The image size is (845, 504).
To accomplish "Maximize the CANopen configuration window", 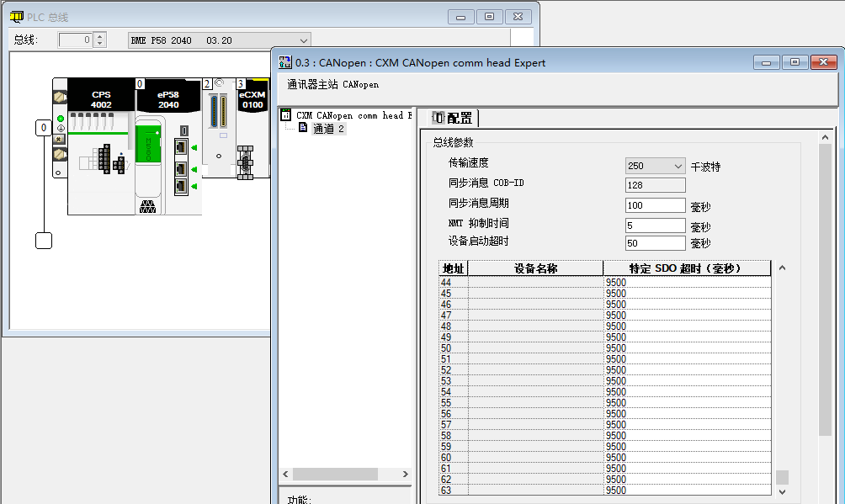I will [795, 62].
